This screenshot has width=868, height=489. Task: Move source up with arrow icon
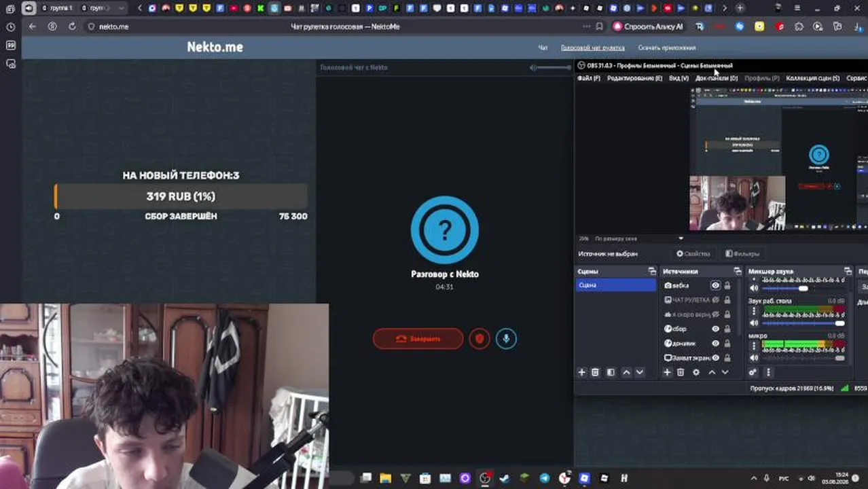[712, 372]
